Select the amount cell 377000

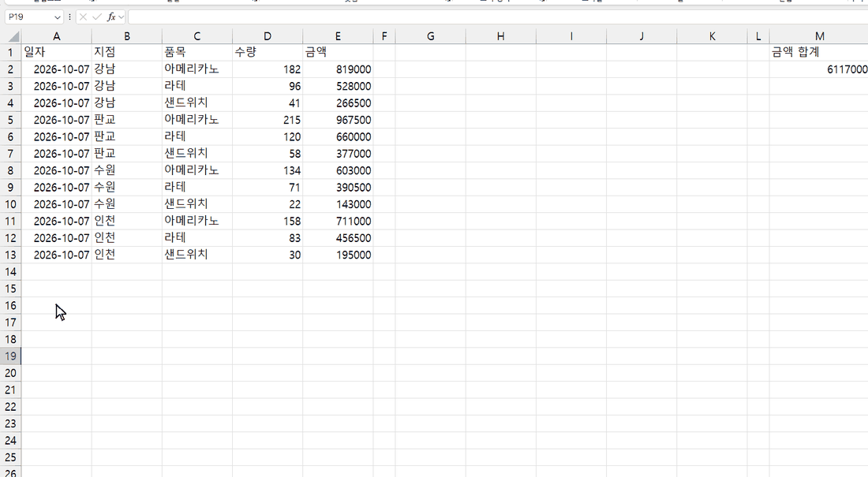(338, 154)
